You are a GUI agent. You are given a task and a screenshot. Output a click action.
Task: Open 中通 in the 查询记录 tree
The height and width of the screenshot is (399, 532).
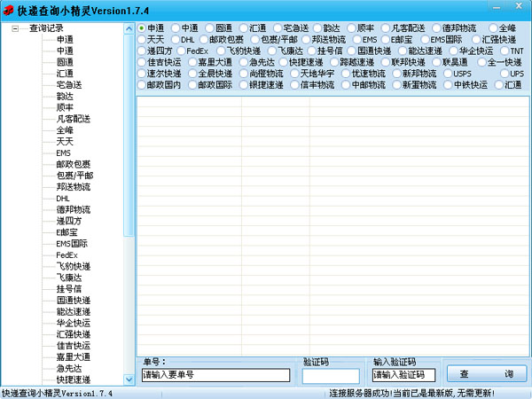tap(65, 51)
